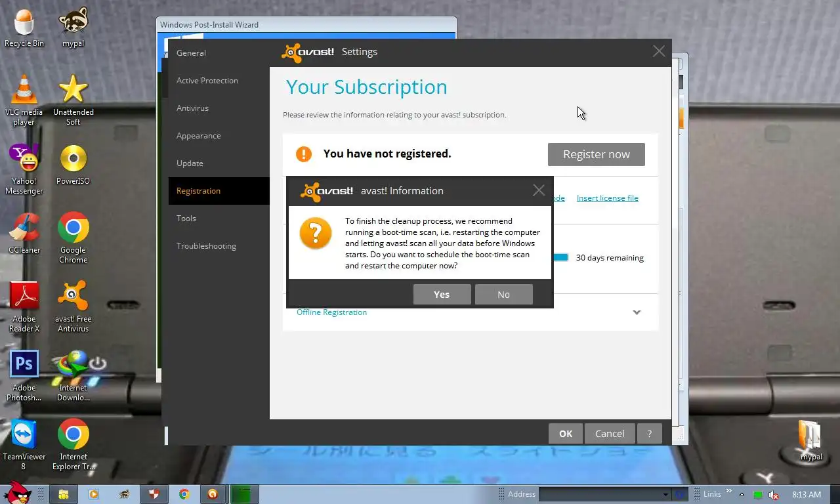
Task: Open the file explorer taskbar icon
Action: coord(64,494)
